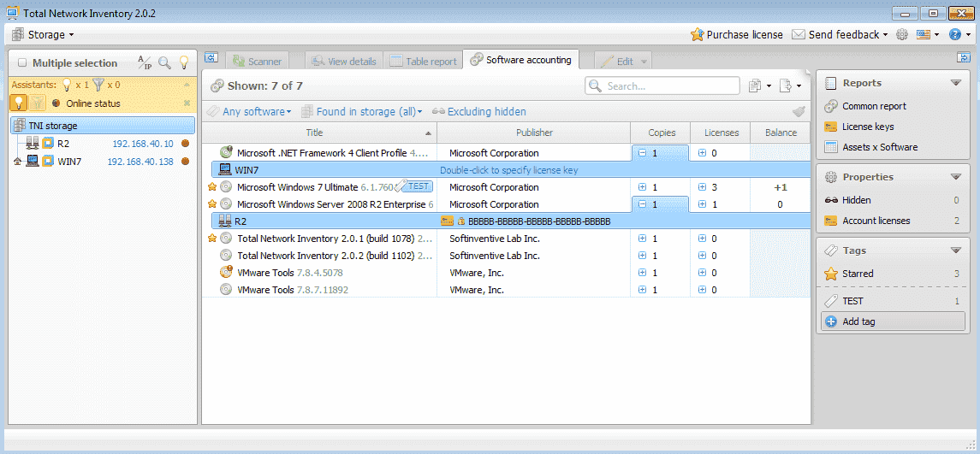Click disc icon of VMware Tools 7.8.4.5078
The height and width of the screenshot is (454, 980).
(x=226, y=272)
